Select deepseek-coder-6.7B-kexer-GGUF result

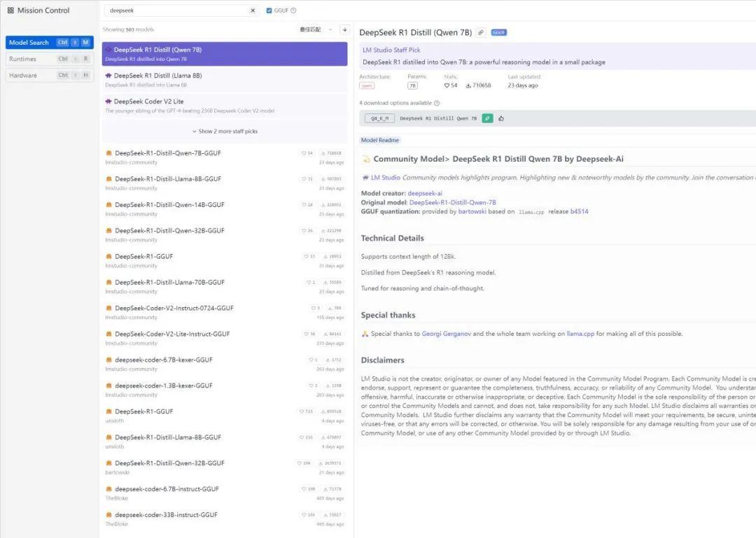[x=225, y=364]
